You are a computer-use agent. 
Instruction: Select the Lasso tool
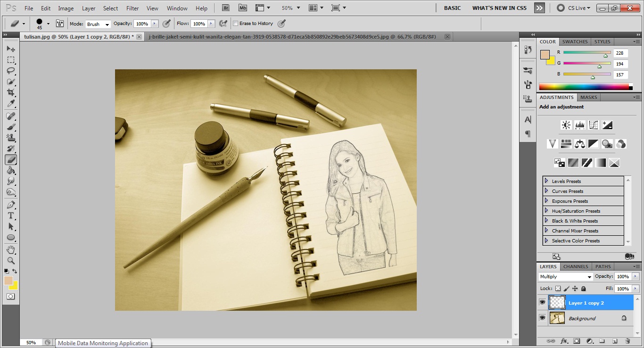pyautogui.click(x=11, y=71)
